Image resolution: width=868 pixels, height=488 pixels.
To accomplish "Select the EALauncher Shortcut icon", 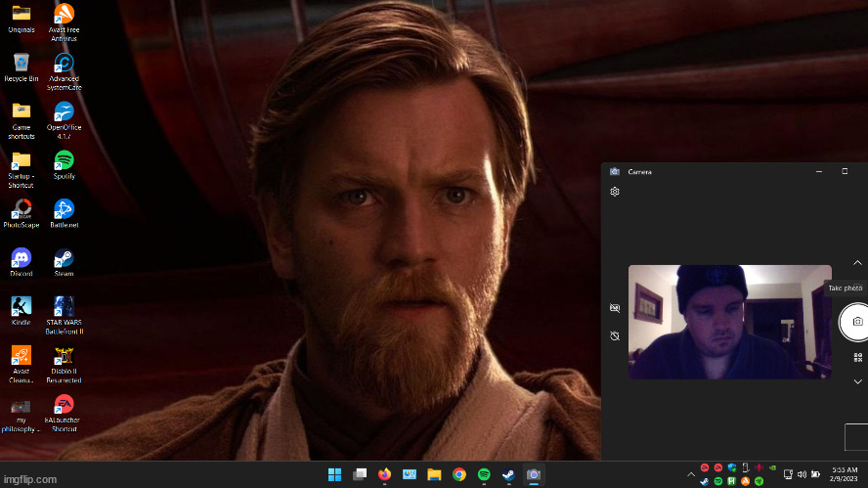I will (64, 413).
